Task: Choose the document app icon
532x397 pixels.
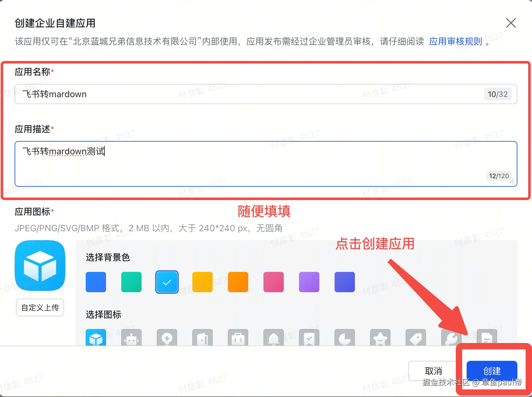Action: click(x=487, y=337)
